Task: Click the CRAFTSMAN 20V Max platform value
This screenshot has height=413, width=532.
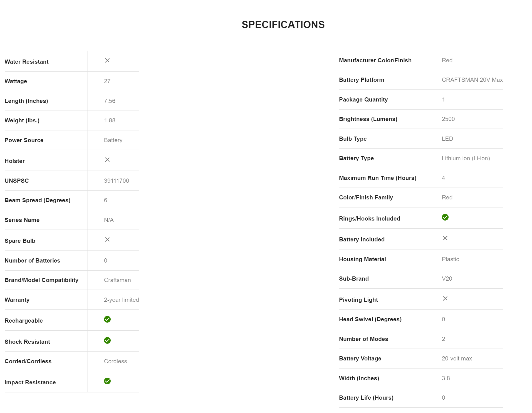Action: click(472, 80)
